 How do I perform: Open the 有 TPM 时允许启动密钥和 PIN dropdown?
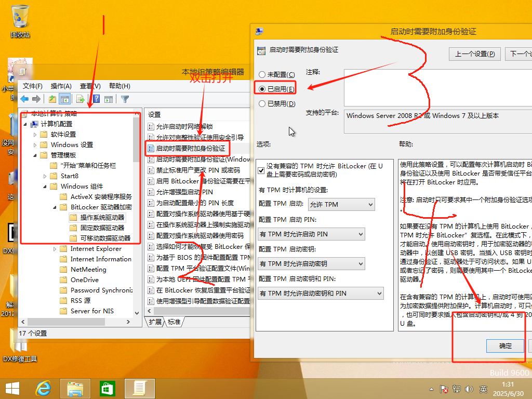click(321, 294)
